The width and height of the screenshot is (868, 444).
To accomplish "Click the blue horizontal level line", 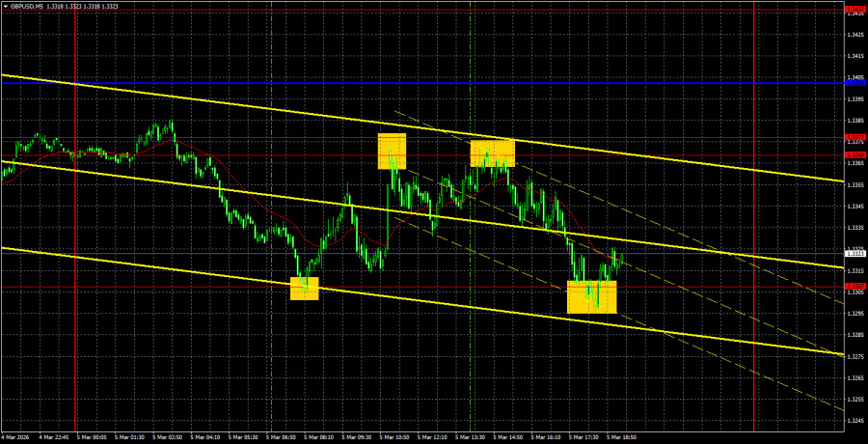I will click(x=434, y=84).
